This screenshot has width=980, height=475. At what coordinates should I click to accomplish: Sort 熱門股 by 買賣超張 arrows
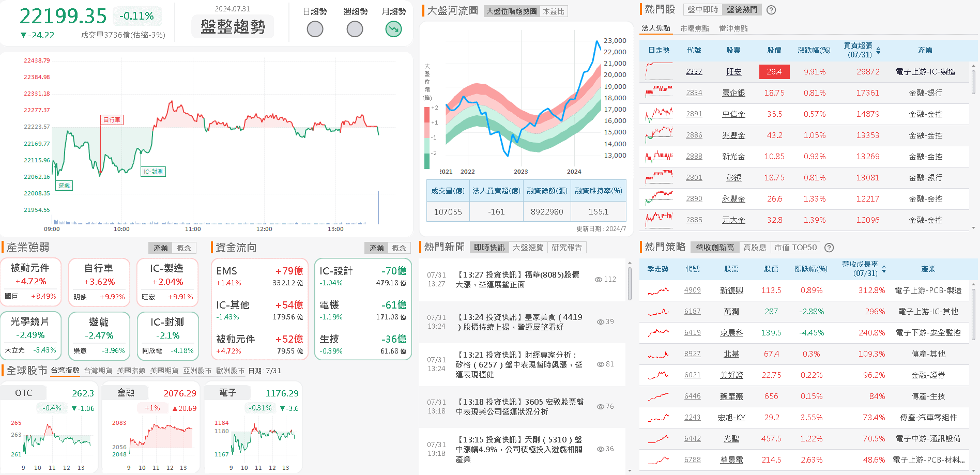pyautogui.click(x=878, y=50)
